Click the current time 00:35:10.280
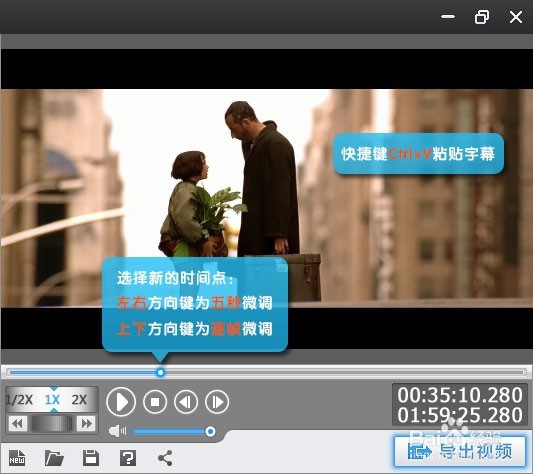The image size is (533, 474). coord(460,395)
